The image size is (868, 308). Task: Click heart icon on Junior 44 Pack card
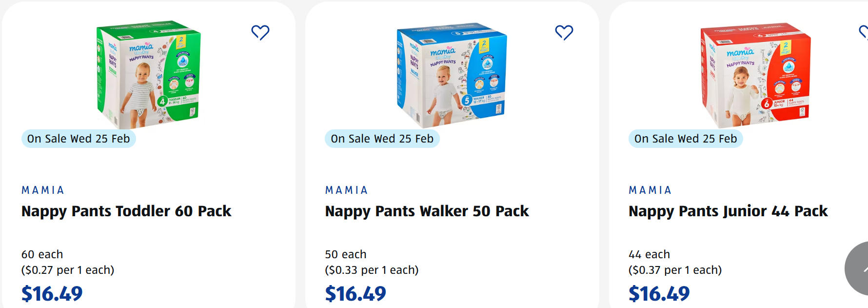[x=864, y=32]
